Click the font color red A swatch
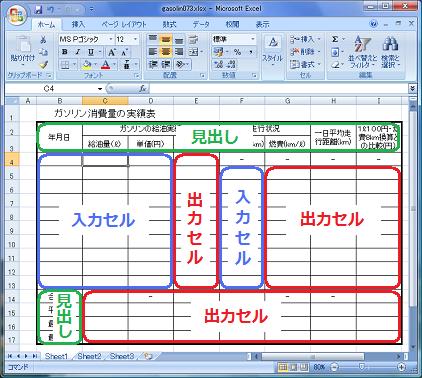 (x=105, y=64)
